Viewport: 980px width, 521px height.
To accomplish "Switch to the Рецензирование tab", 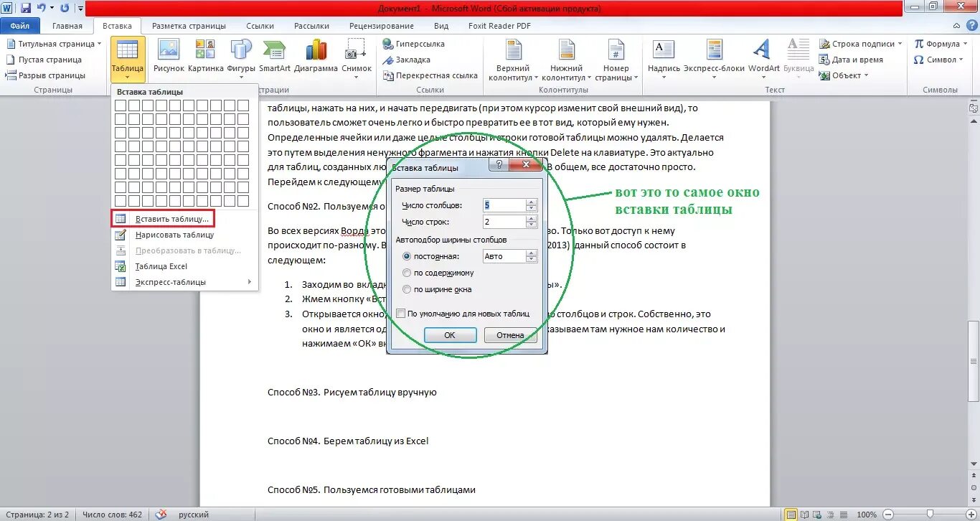I will [x=382, y=26].
